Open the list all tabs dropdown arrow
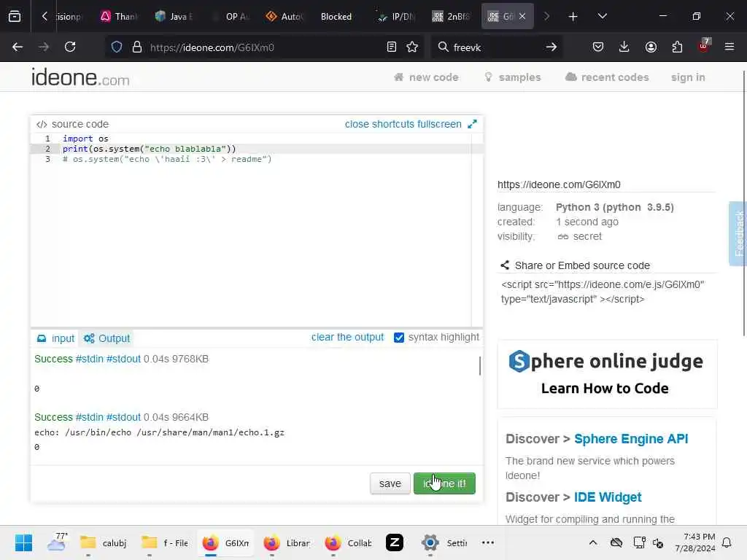The width and height of the screenshot is (747, 560). pyautogui.click(x=603, y=17)
